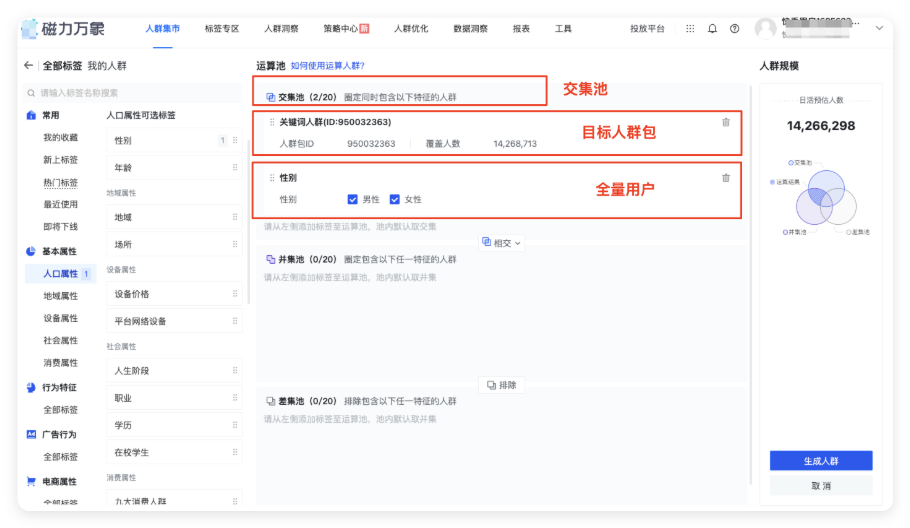Open 新上标签 in sidebar

60,160
